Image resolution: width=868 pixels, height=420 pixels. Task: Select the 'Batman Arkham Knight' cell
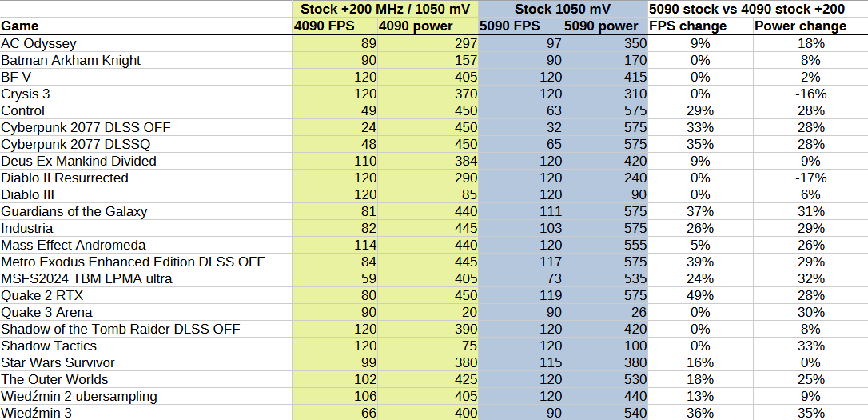pos(146,60)
